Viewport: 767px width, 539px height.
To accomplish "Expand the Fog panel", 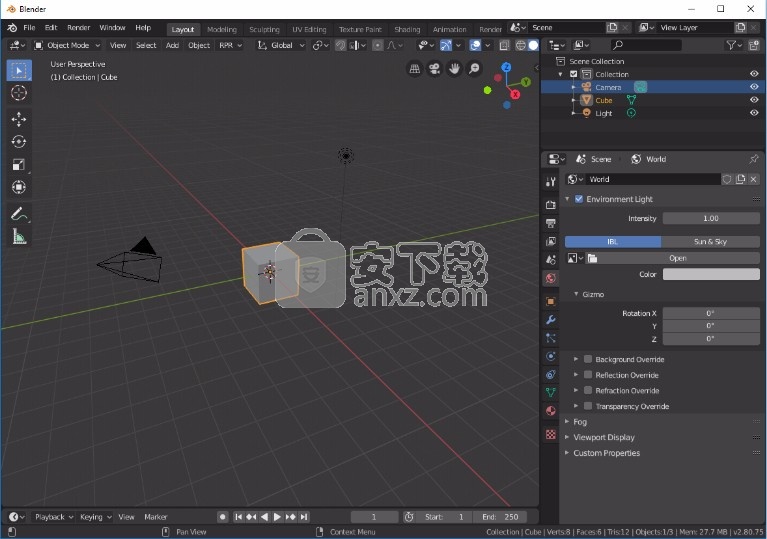I will tap(580, 422).
